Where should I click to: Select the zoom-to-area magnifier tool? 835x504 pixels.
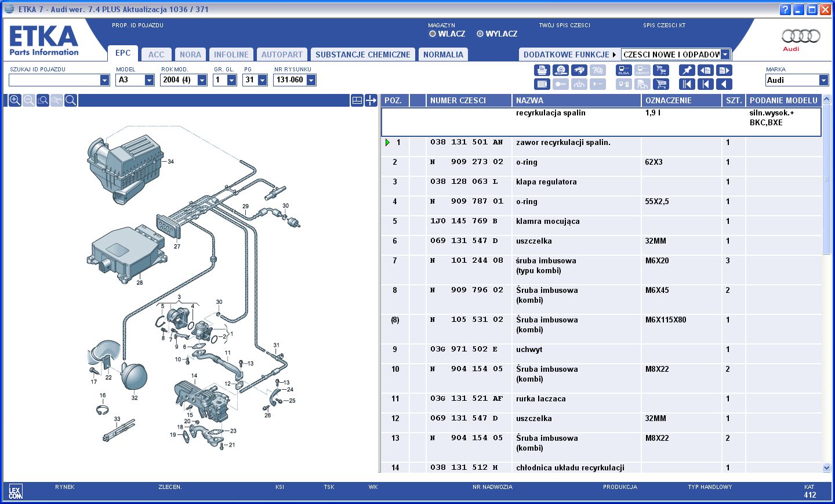pos(43,100)
